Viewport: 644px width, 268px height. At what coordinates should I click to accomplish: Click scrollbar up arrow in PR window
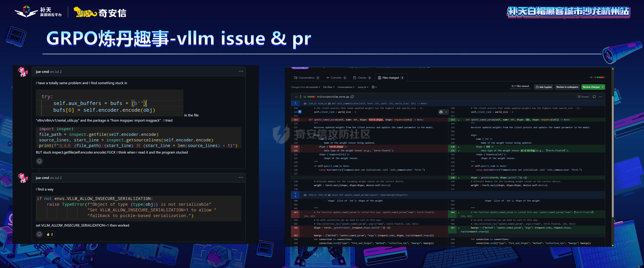click(x=612, y=69)
